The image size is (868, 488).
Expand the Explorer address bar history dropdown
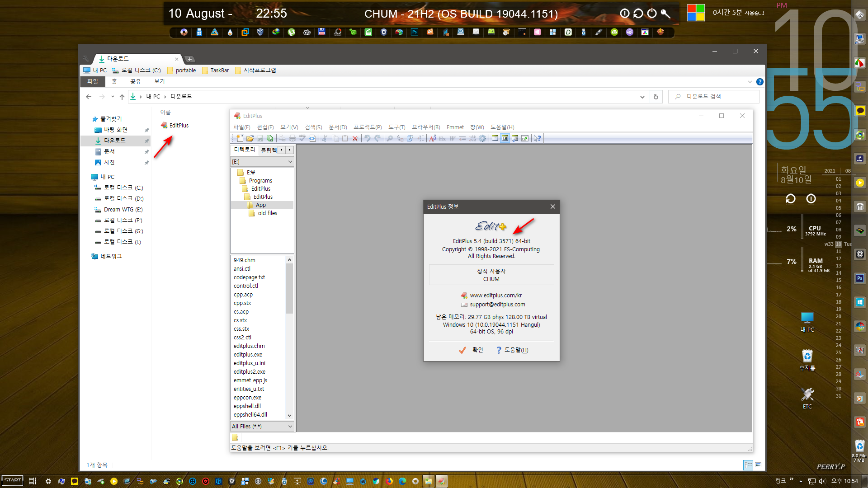point(642,97)
